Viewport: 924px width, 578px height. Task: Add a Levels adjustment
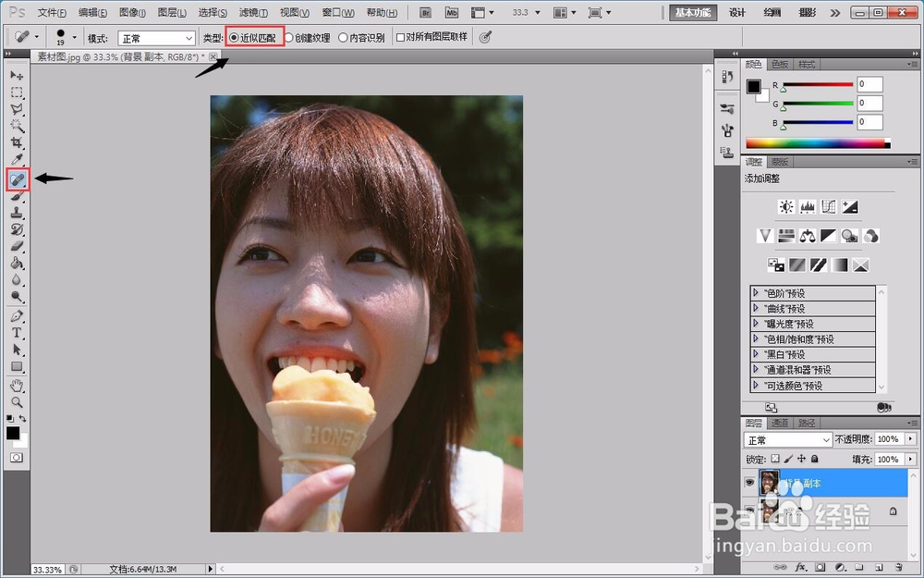coord(808,207)
